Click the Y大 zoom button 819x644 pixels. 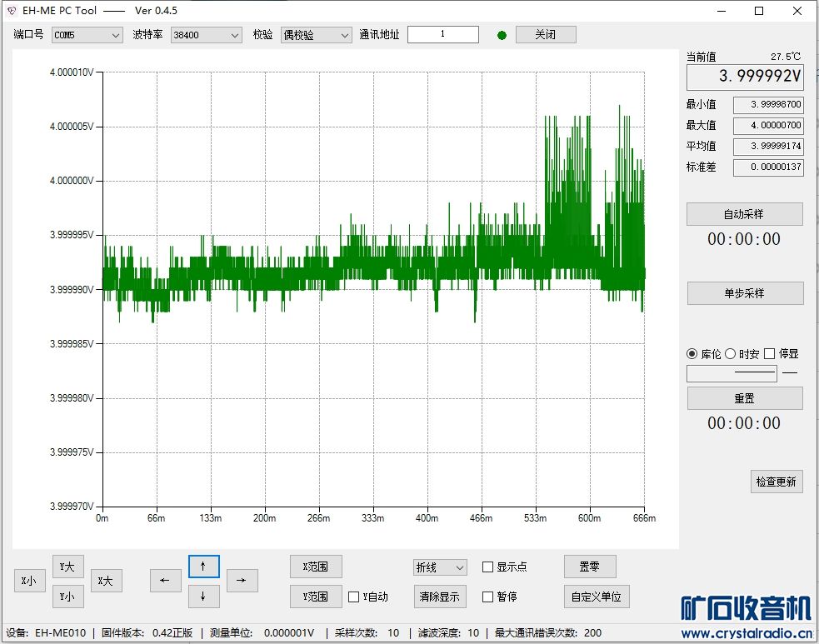pos(67,567)
